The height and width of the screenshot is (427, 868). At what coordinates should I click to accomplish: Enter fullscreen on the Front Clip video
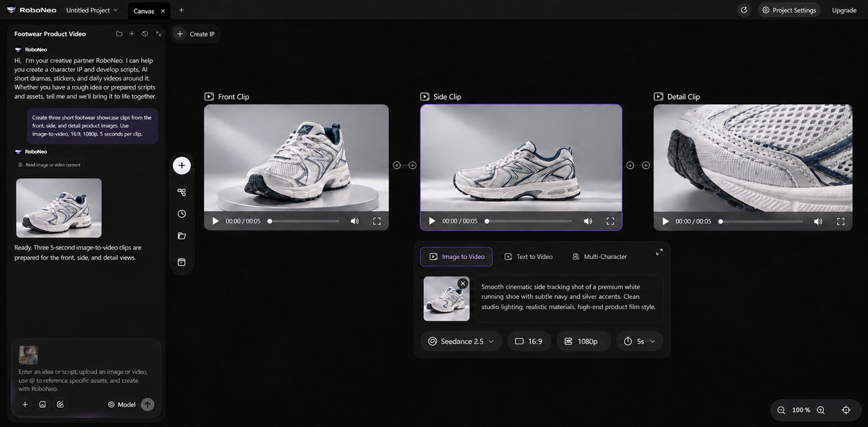tap(376, 221)
